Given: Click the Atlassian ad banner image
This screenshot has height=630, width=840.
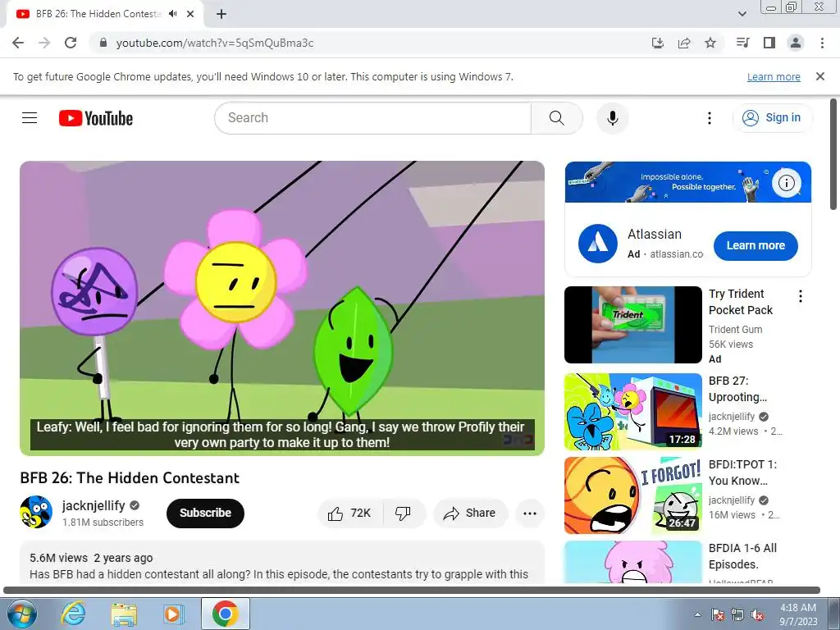Looking at the screenshot, I should coord(688,182).
